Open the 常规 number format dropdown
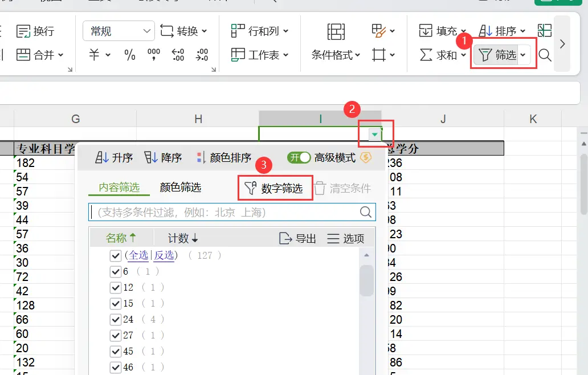This screenshot has height=375, width=588. tap(119, 31)
